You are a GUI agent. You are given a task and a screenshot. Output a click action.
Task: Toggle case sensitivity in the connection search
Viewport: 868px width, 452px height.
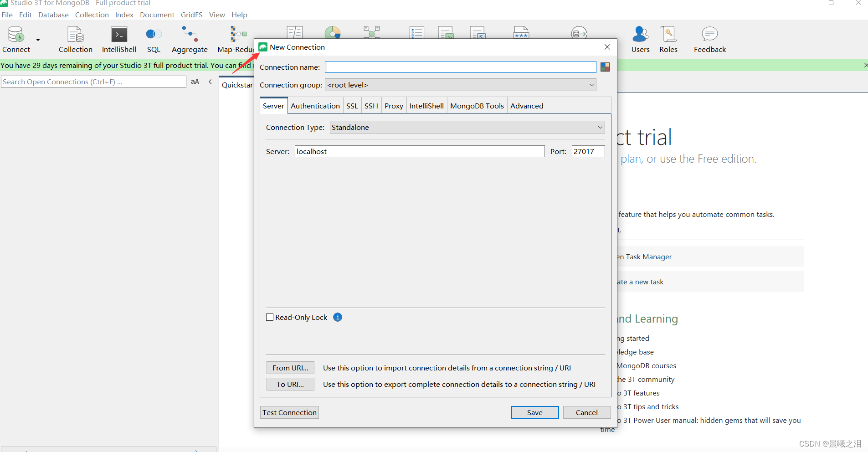point(195,82)
